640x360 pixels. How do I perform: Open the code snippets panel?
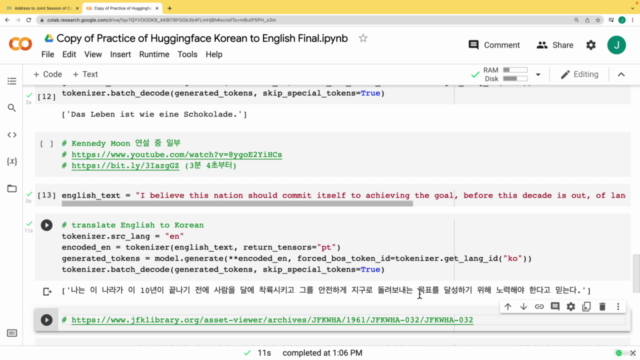click(x=12, y=135)
